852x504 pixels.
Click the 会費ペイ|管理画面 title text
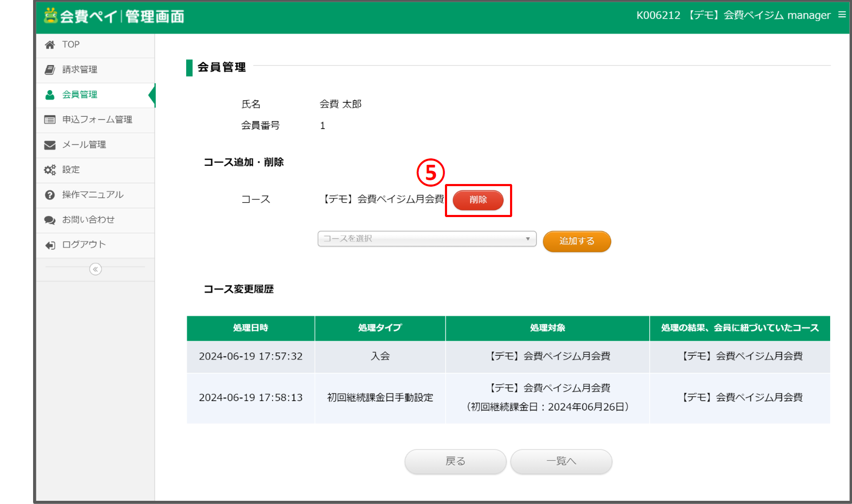pos(122,16)
